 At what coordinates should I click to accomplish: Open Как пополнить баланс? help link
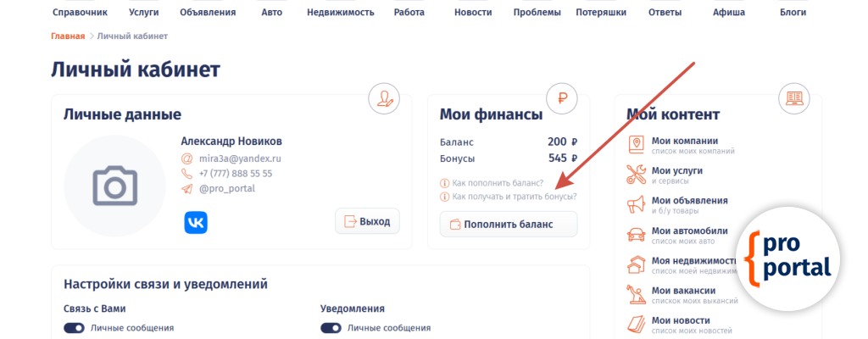click(498, 183)
